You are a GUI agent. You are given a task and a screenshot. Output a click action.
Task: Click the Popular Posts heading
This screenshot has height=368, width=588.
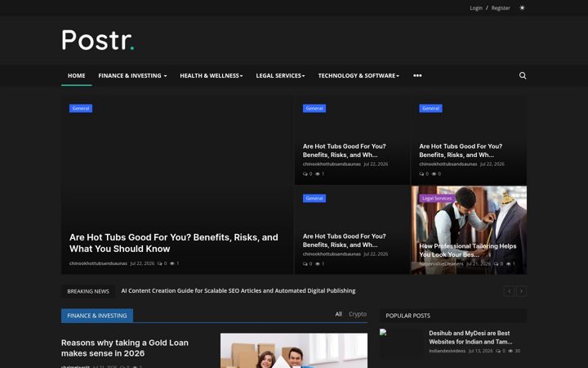tap(408, 316)
